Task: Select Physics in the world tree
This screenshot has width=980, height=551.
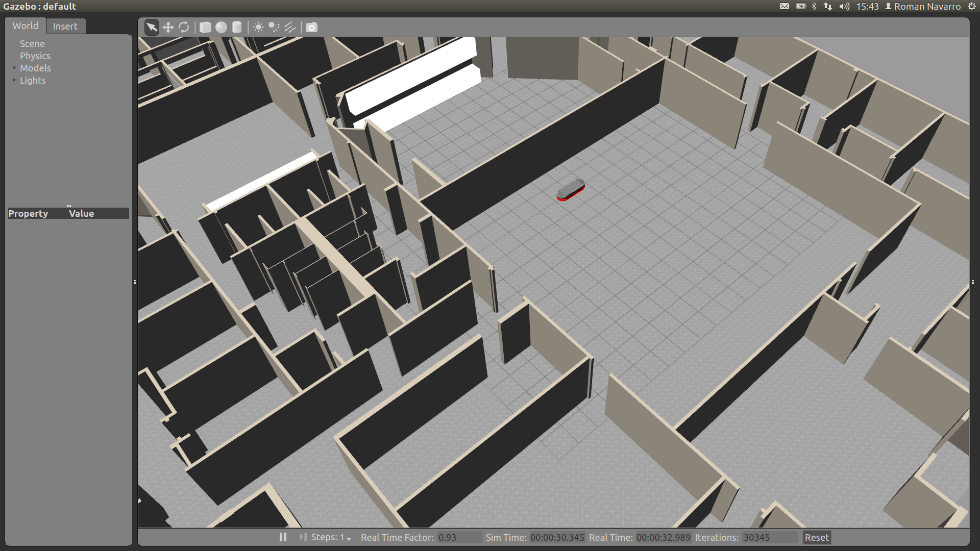Action: 35,56
